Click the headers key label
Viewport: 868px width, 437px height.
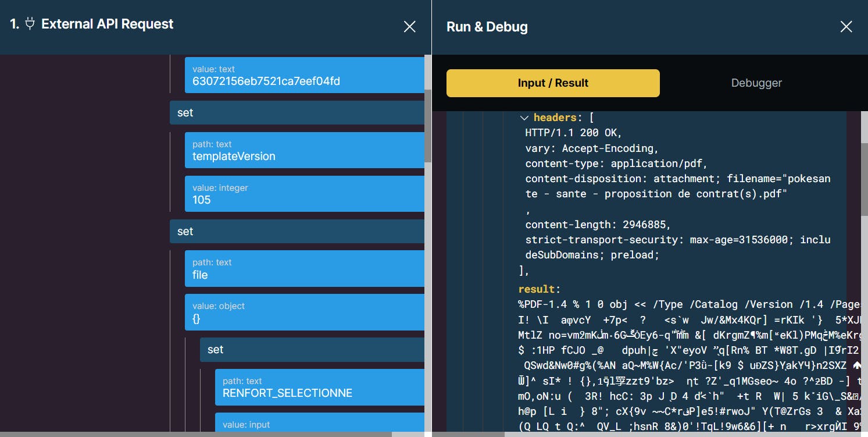point(555,118)
